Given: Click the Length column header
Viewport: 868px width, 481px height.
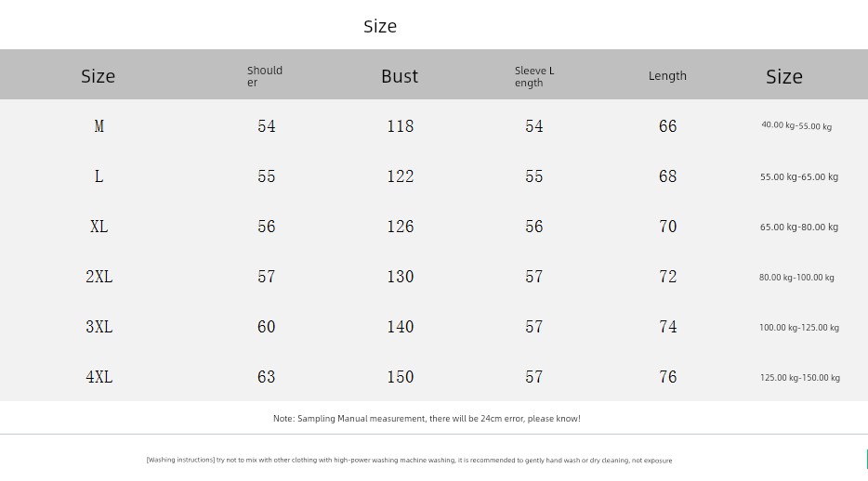Looking at the screenshot, I should [667, 76].
